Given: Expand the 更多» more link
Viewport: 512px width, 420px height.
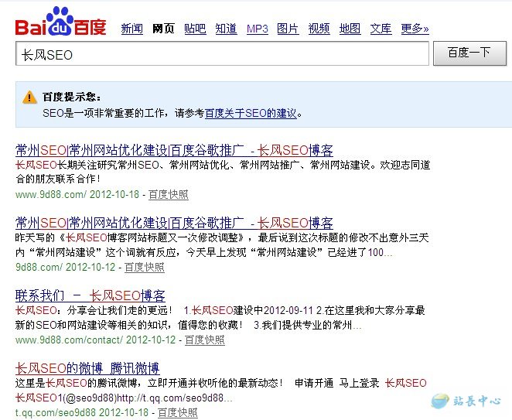Looking at the screenshot, I should (x=415, y=29).
